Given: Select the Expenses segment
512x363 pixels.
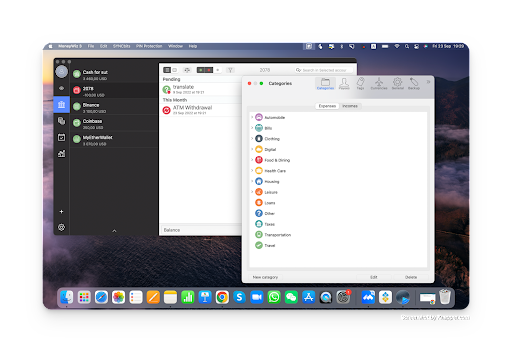Looking at the screenshot, I should pyautogui.click(x=327, y=106).
